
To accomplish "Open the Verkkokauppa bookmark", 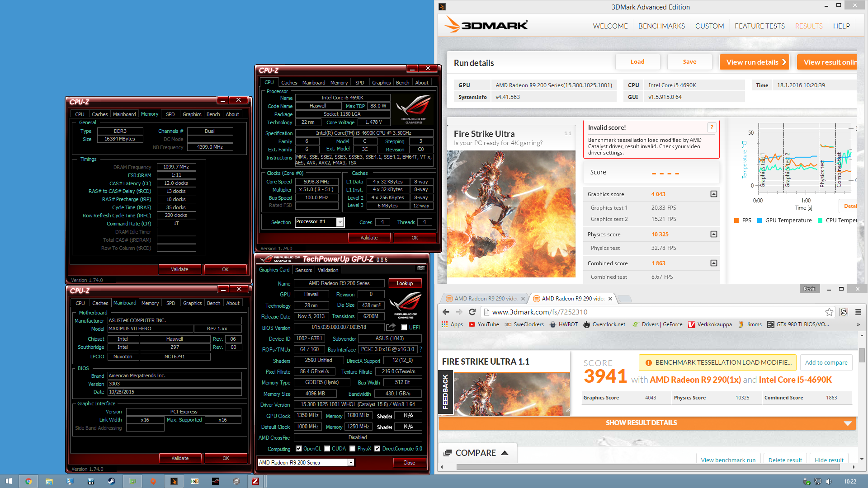I will coord(710,324).
